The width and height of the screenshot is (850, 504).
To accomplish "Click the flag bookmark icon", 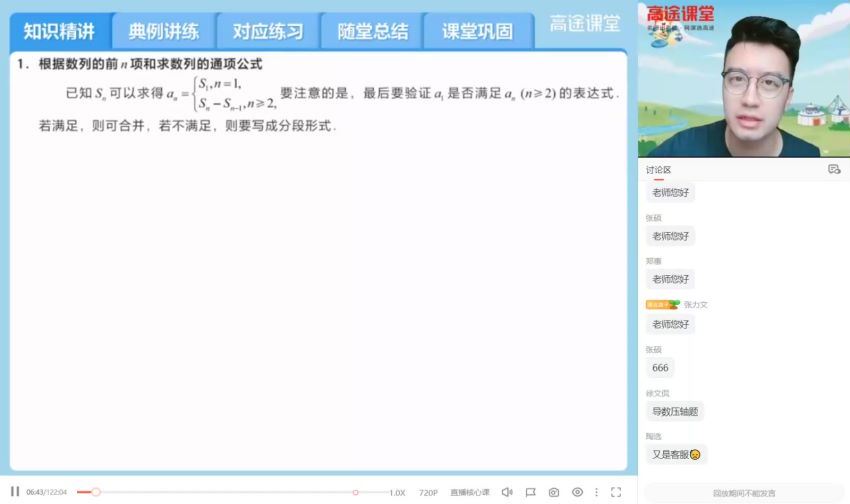I will pos(531,492).
